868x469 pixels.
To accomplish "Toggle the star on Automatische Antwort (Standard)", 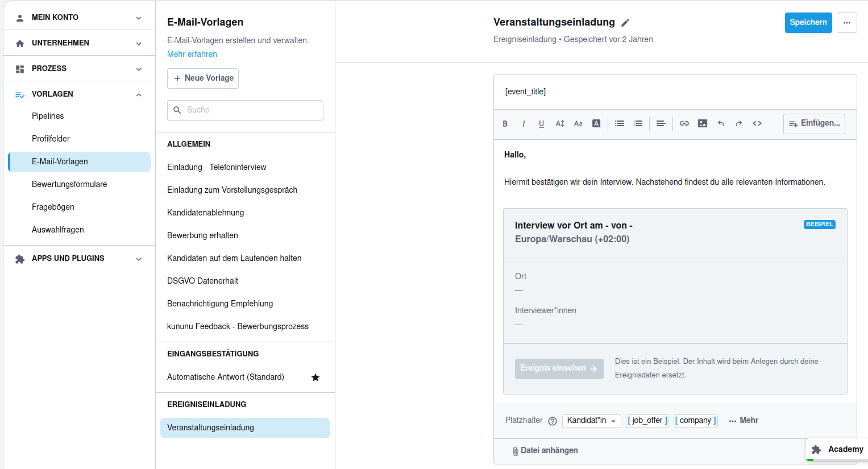I will 315,377.
